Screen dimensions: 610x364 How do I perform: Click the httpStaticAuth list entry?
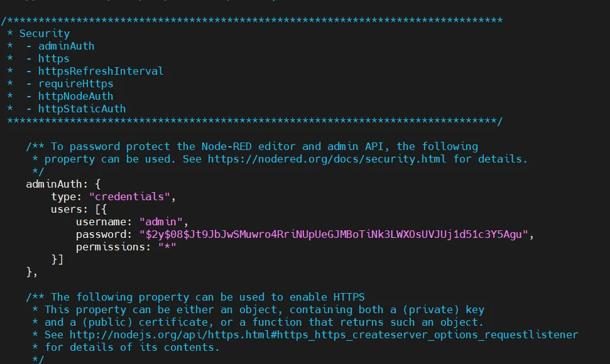82,109
